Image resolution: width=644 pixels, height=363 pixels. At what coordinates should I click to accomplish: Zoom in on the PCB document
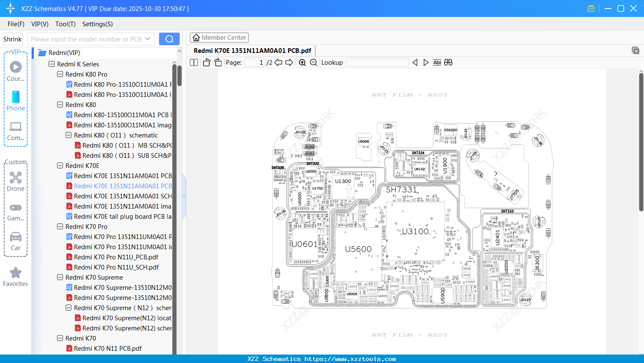point(302,62)
